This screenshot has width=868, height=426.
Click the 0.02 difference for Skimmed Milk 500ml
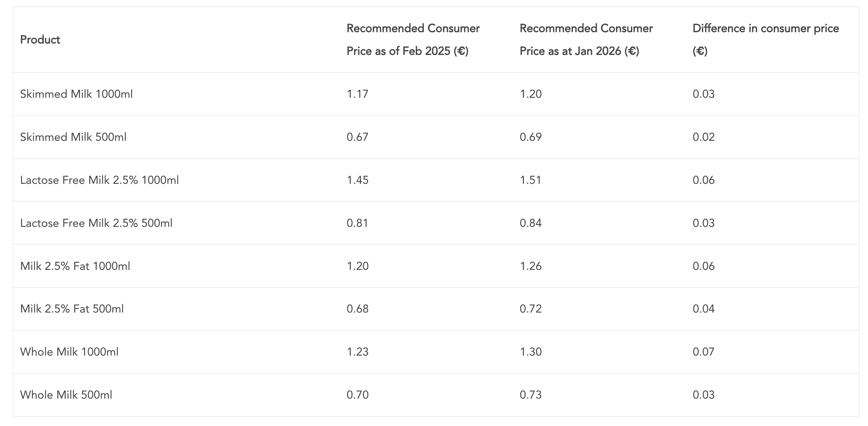[703, 137]
